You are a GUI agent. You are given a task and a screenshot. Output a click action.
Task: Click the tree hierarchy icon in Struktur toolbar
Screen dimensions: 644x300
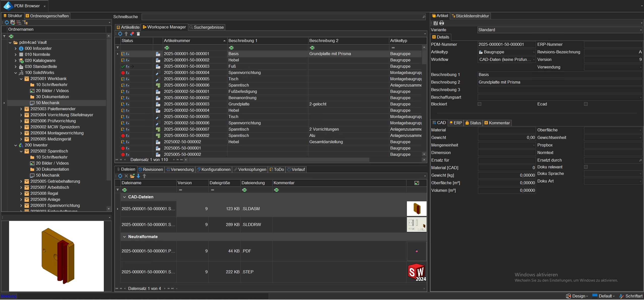25,22
